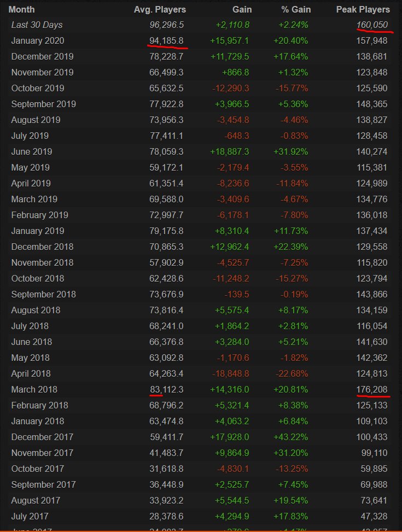402x532 pixels.
Task: Click the Month column header
Action: pyautogui.click(x=21, y=9)
